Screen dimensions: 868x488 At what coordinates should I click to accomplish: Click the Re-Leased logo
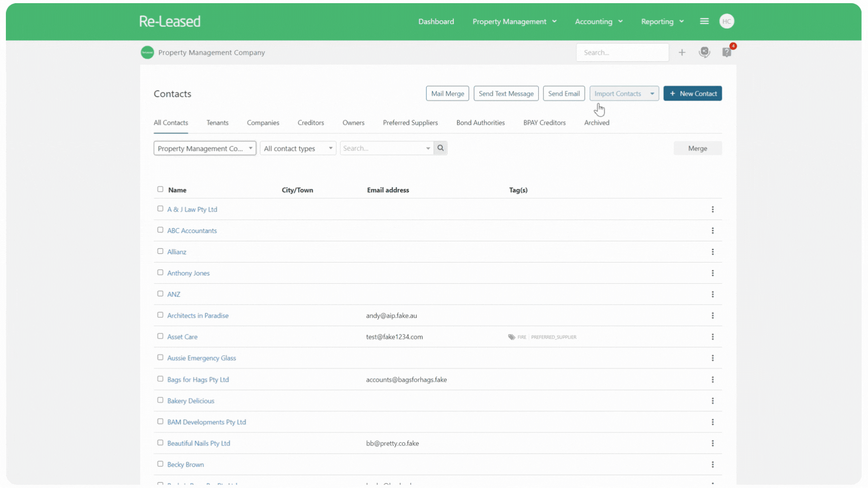[x=170, y=21]
